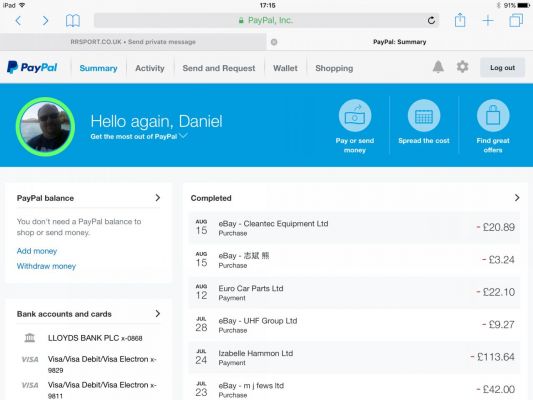Open the Summary menu item

click(98, 68)
